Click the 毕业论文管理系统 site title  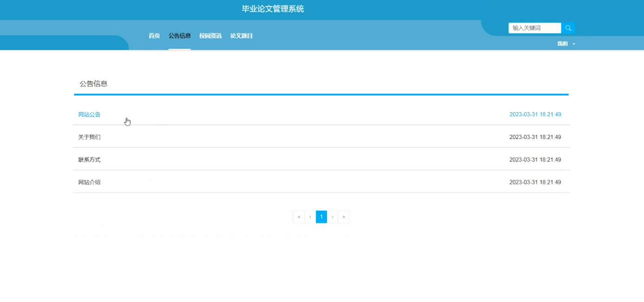pyautogui.click(x=273, y=9)
